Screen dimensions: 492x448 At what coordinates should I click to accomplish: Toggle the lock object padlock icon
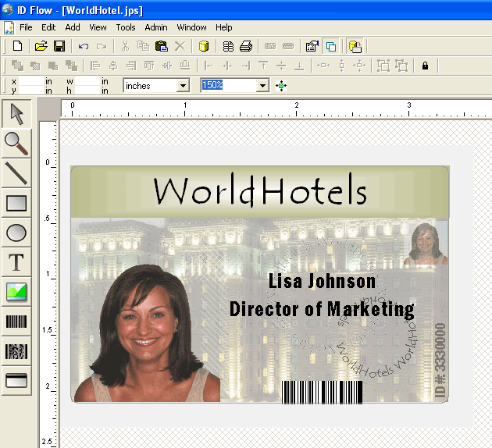(425, 66)
